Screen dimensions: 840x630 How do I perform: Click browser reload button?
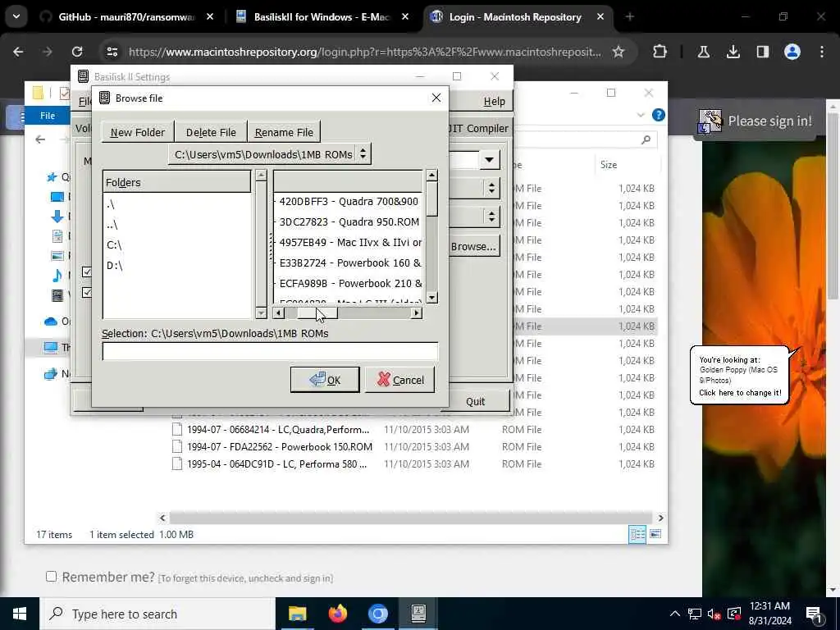point(77,52)
